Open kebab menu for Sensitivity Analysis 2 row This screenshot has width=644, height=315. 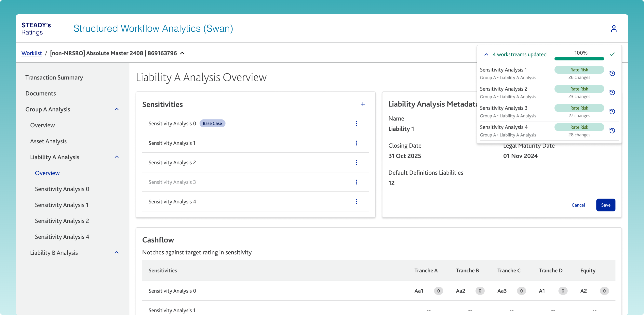pos(356,162)
